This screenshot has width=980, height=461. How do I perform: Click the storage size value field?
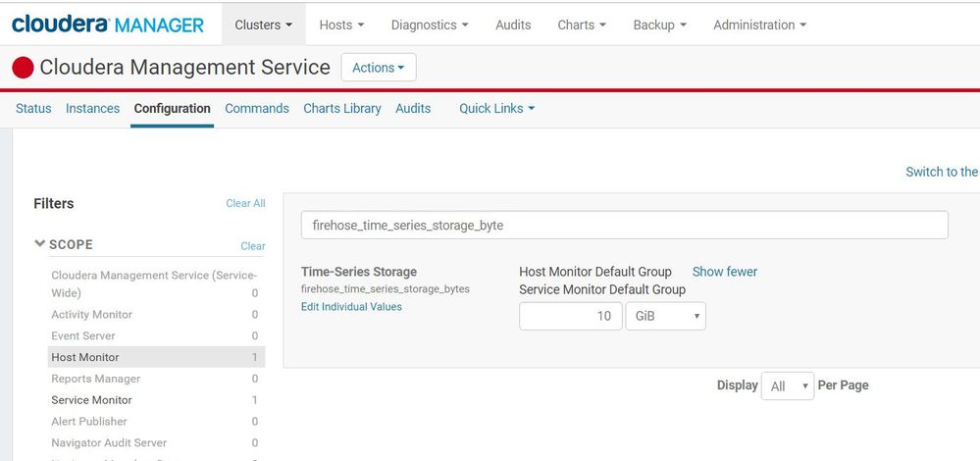pos(570,316)
